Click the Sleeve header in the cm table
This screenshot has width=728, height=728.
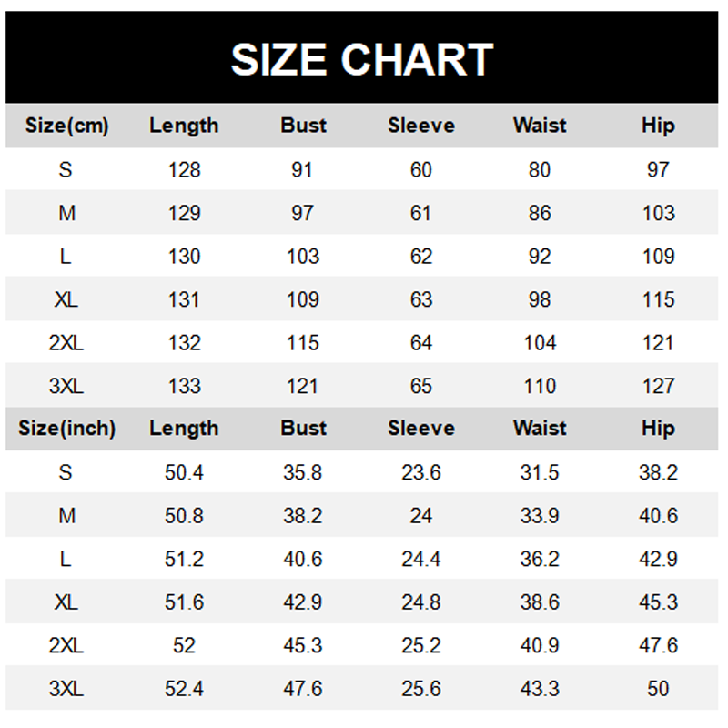[x=420, y=126]
